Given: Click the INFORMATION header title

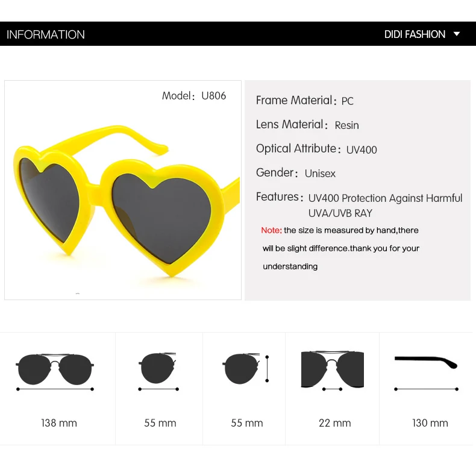Looking at the screenshot, I should pyautogui.click(x=46, y=34).
